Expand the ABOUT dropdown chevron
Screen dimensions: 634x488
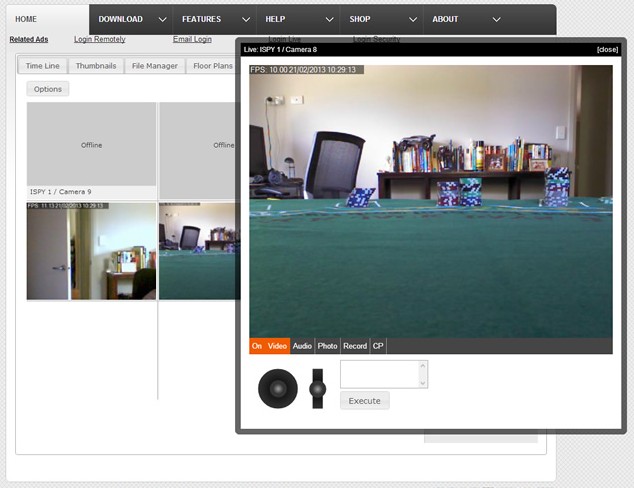click(497, 19)
